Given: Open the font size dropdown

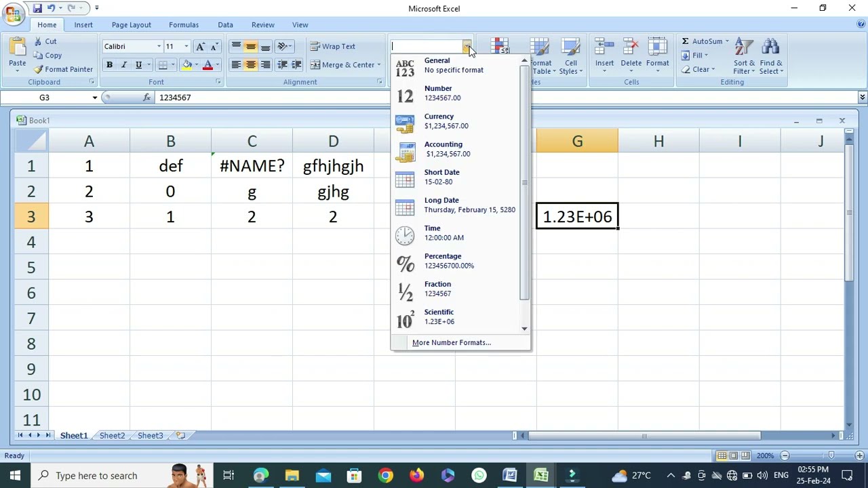Looking at the screenshot, I should click(x=186, y=46).
